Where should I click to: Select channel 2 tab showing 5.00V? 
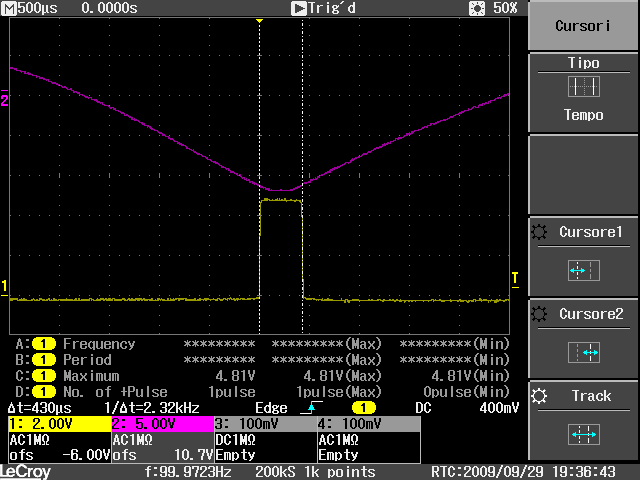(x=160, y=424)
